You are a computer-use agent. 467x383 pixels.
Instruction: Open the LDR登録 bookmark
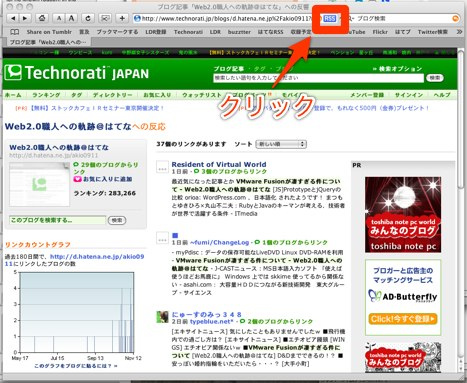click(x=156, y=32)
